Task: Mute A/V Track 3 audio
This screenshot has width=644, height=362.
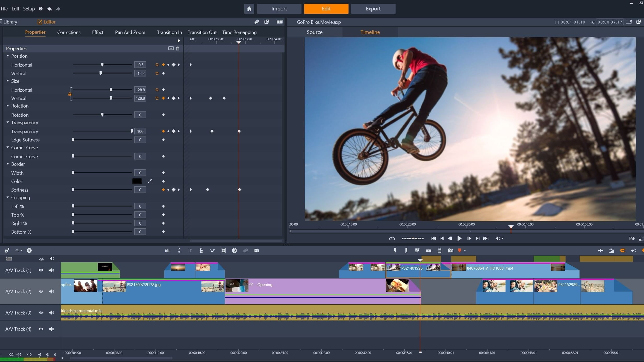Action: pyautogui.click(x=52, y=312)
